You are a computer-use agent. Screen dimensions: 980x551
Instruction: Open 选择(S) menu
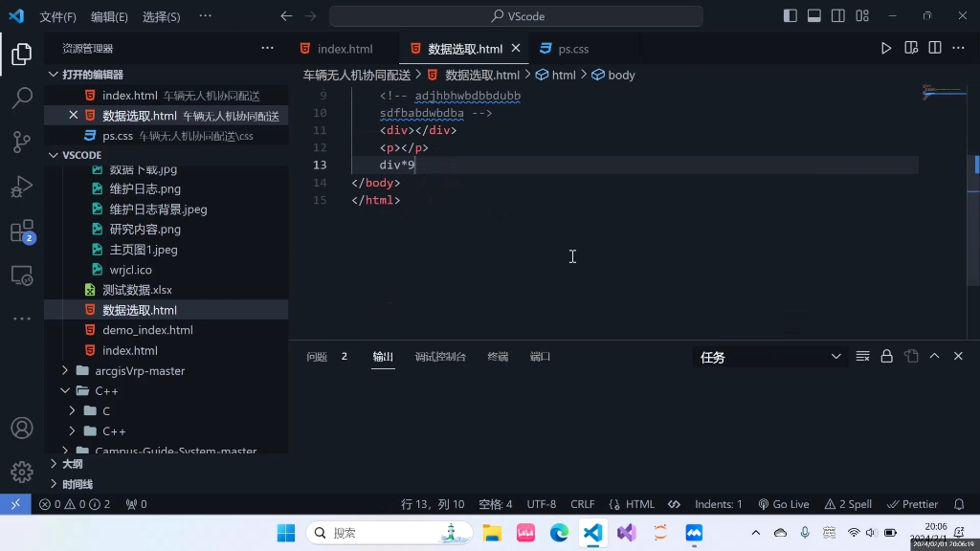coord(161,17)
